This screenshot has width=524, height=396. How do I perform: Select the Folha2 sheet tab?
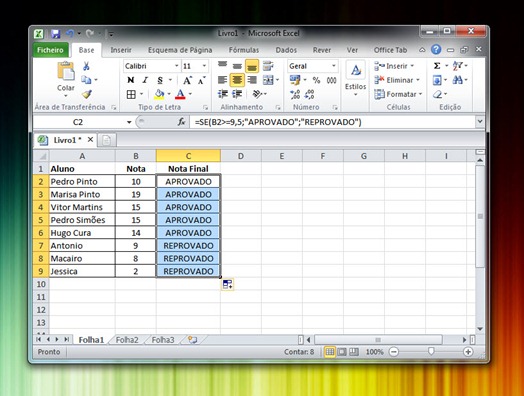click(127, 340)
